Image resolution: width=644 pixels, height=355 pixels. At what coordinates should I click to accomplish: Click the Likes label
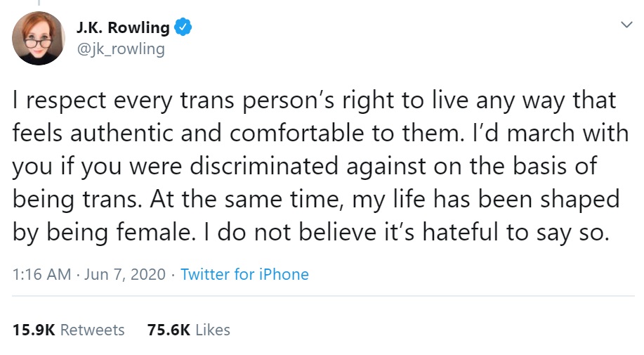[x=212, y=329]
